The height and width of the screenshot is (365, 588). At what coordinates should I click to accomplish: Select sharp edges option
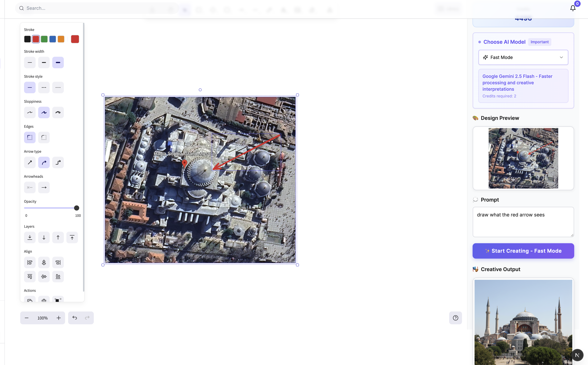tap(30, 137)
